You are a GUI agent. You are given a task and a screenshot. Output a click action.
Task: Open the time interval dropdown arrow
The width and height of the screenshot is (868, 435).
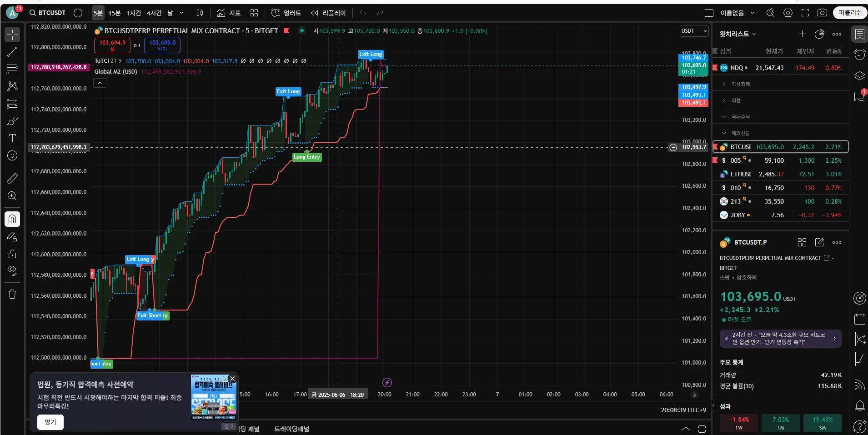tap(181, 13)
